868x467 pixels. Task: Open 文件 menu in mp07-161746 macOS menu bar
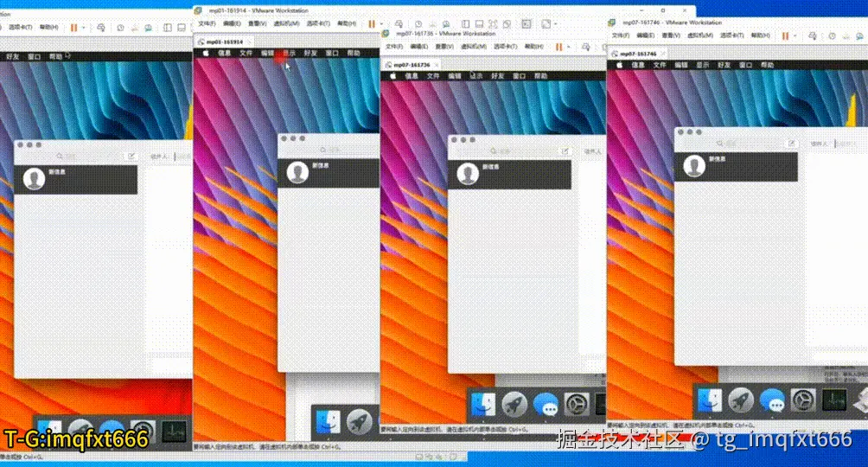660,65
